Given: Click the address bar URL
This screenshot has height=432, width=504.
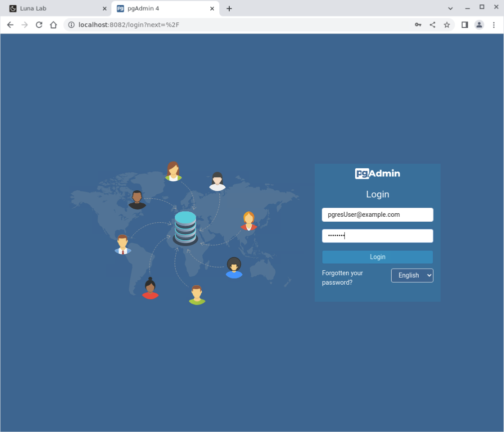Looking at the screenshot, I should coord(128,25).
